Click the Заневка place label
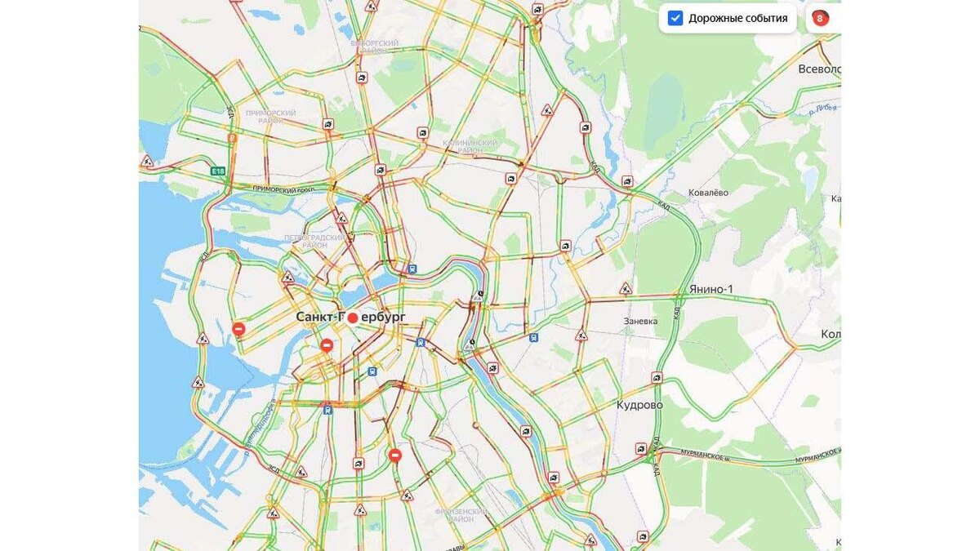This screenshot has height=551, width=980. (x=640, y=321)
